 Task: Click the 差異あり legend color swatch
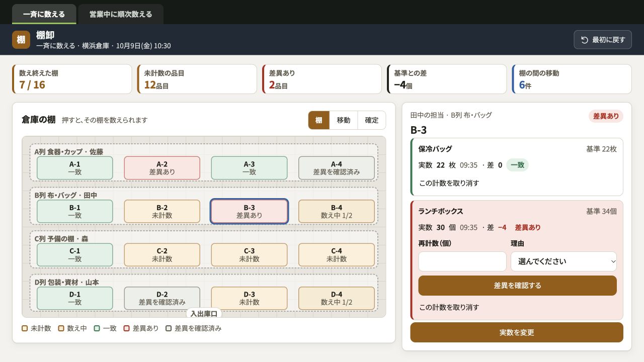(x=127, y=328)
